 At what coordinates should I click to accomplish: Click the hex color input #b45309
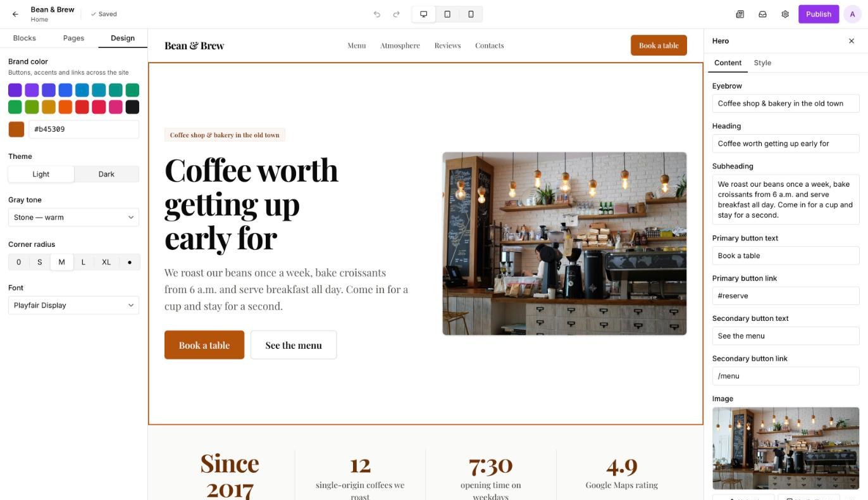click(x=84, y=129)
